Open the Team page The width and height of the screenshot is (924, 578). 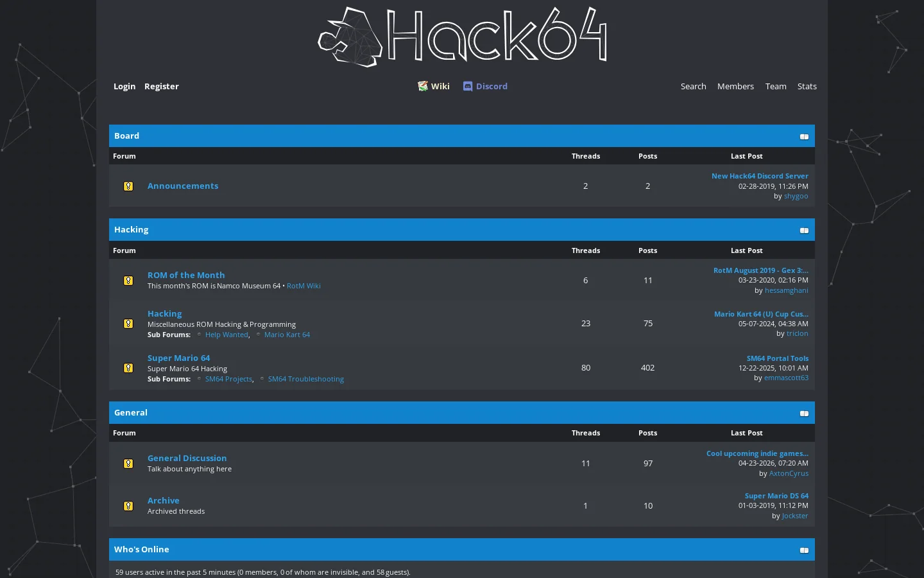(x=776, y=86)
